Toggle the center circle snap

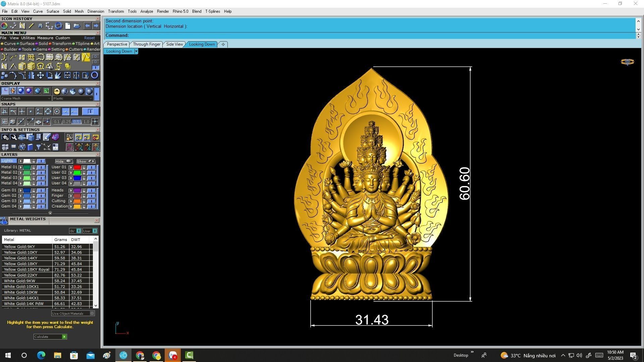[57, 112]
